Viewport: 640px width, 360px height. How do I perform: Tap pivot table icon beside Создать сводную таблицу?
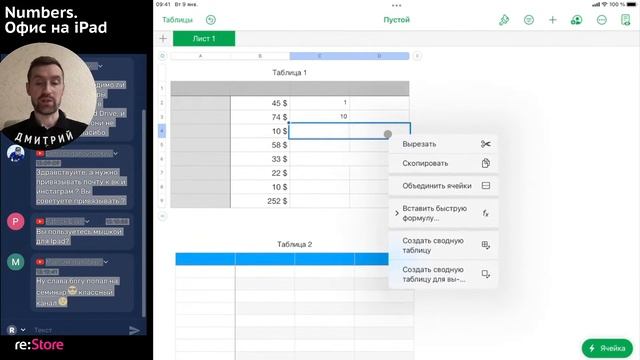485,245
